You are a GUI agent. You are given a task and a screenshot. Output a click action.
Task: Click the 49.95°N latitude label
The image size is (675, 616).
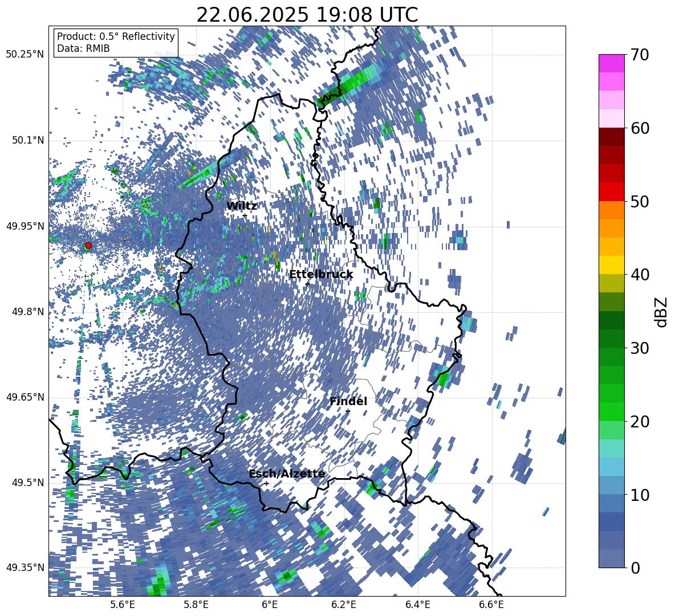[x=25, y=226]
